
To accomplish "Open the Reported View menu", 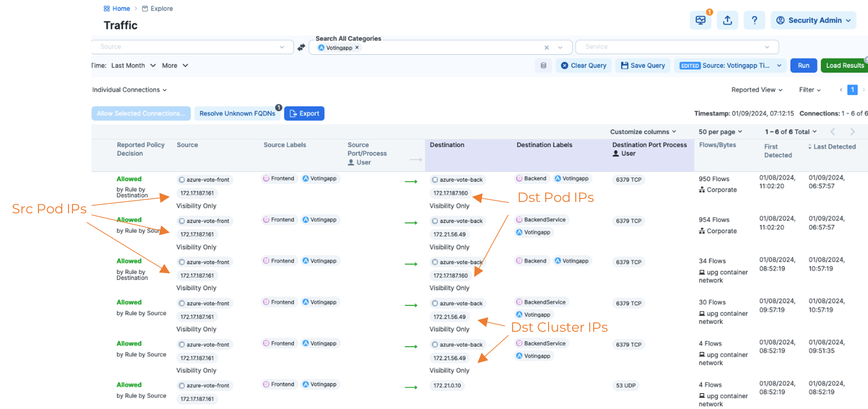I will [757, 90].
